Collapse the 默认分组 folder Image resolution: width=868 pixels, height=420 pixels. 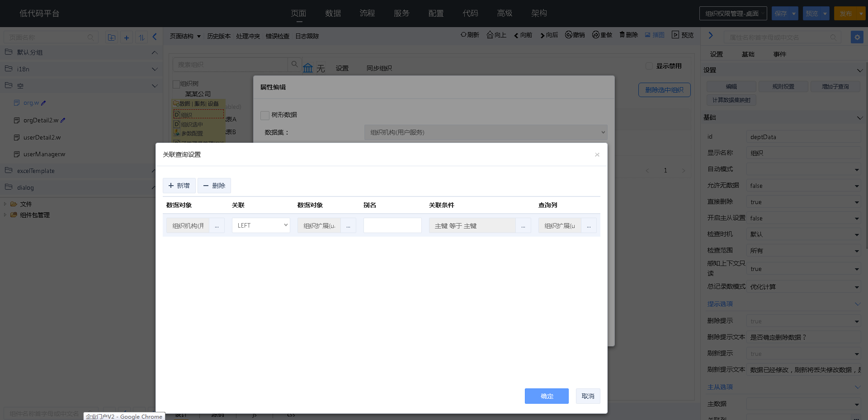pyautogui.click(x=155, y=52)
